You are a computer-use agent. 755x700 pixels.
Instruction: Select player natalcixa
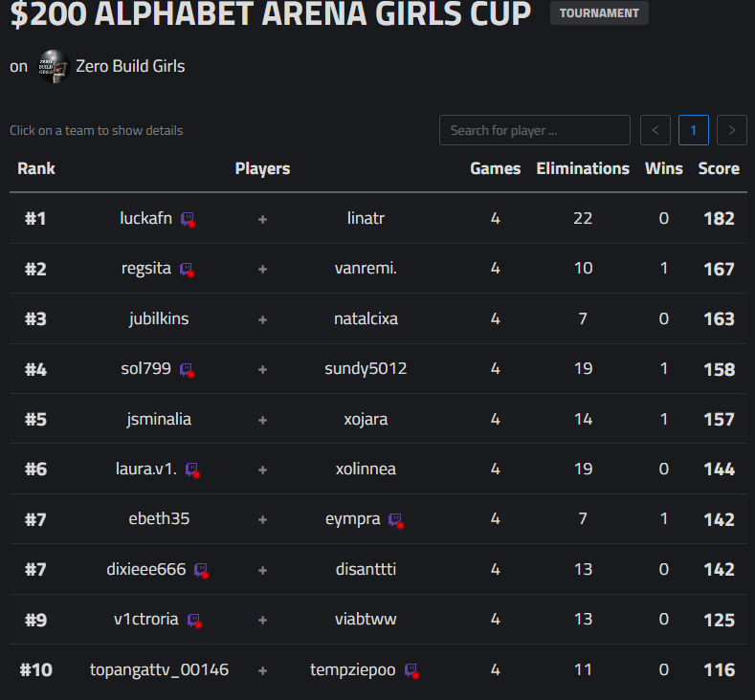coord(366,318)
